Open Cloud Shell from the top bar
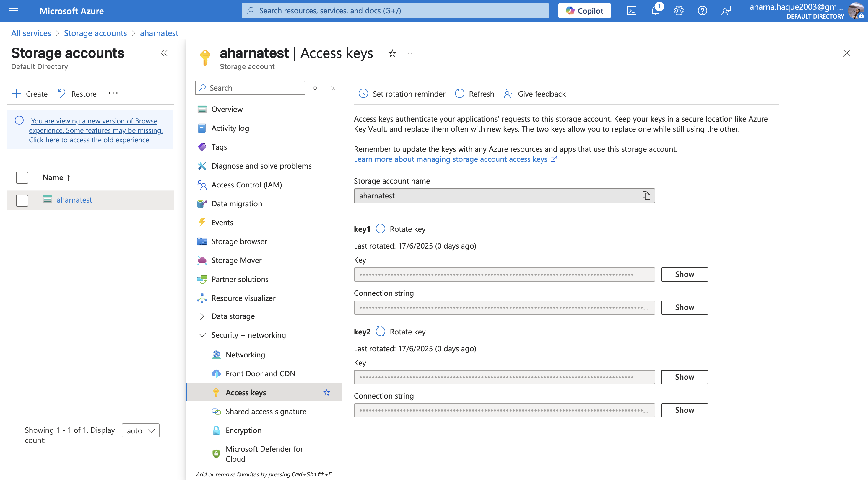Viewport: 868px width, 480px height. tap(631, 11)
